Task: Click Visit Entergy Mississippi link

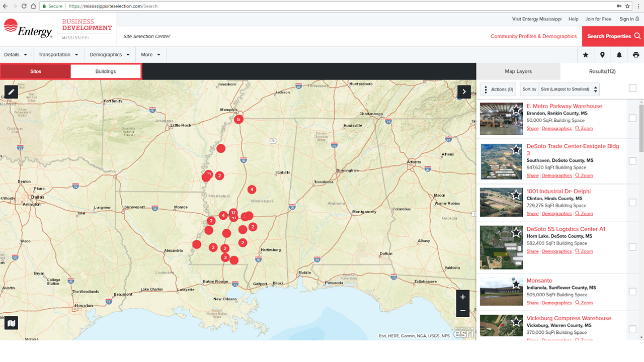Action: pos(536,19)
